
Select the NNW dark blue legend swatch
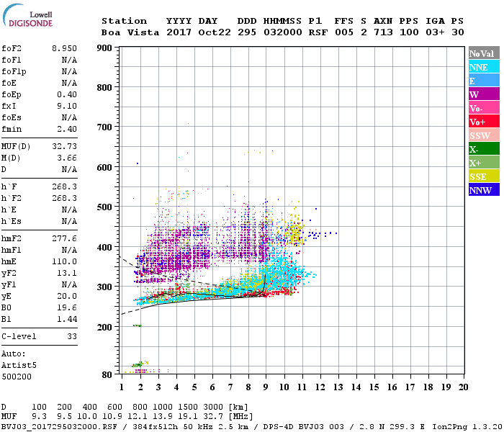pos(483,190)
